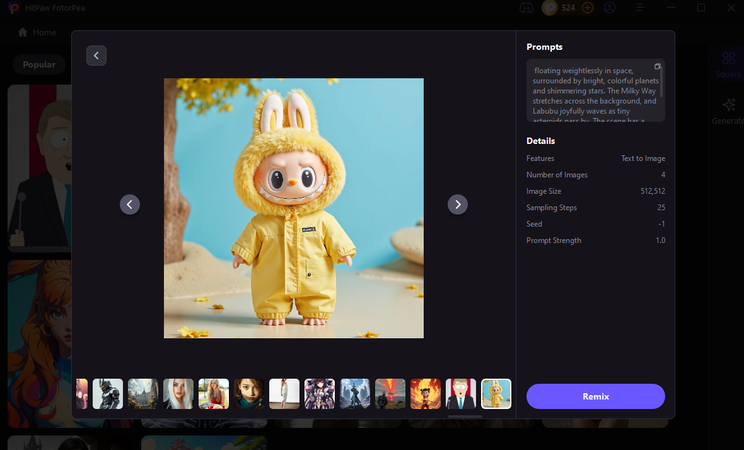This screenshot has width=744, height=450.
Task: Copy the prompt text using copy icon
Action: (x=657, y=66)
